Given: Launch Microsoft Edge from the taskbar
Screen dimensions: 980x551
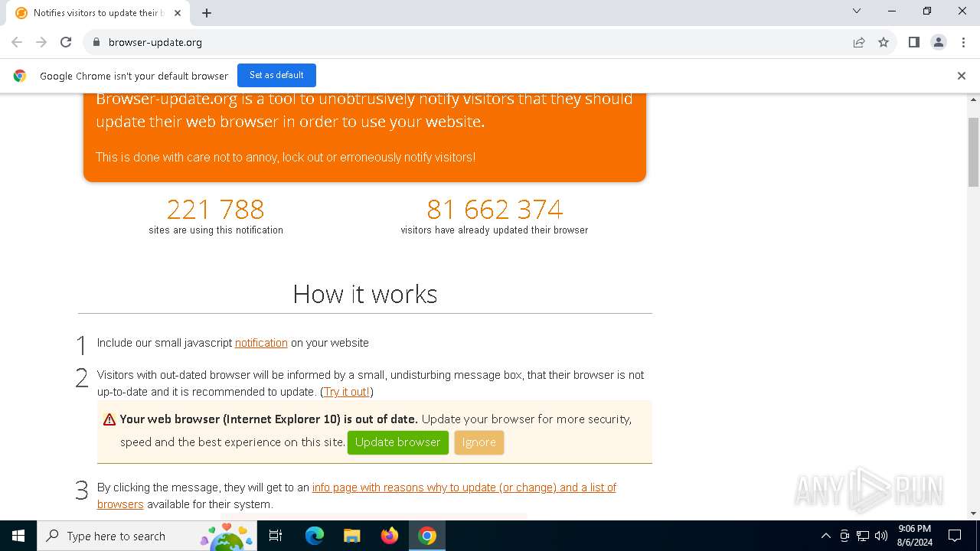Looking at the screenshot, I should click(x=315, y=536).
